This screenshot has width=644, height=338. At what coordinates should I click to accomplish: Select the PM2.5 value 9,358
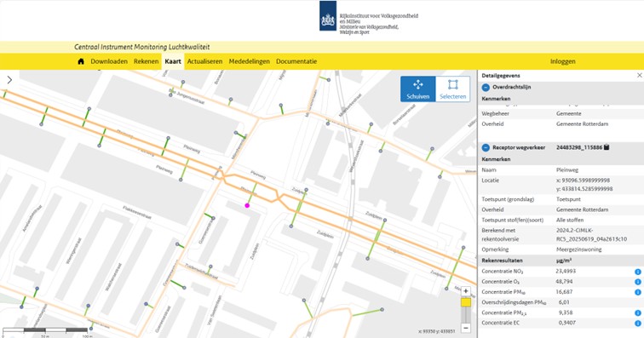(565, 312)
